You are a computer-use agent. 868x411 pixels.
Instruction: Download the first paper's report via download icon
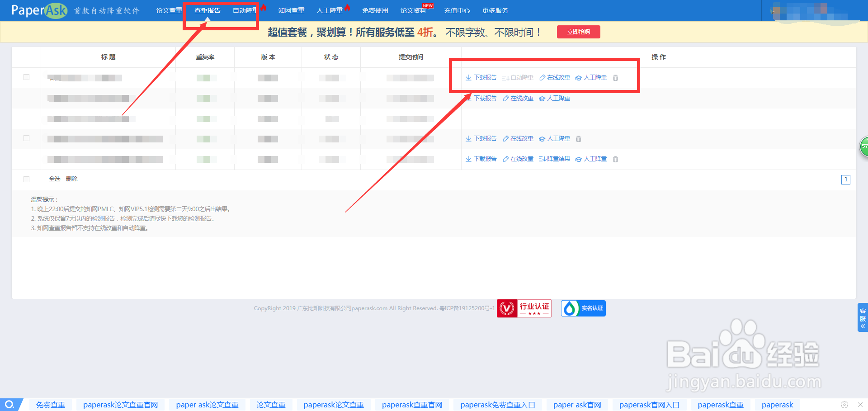[x=468, y=77]
